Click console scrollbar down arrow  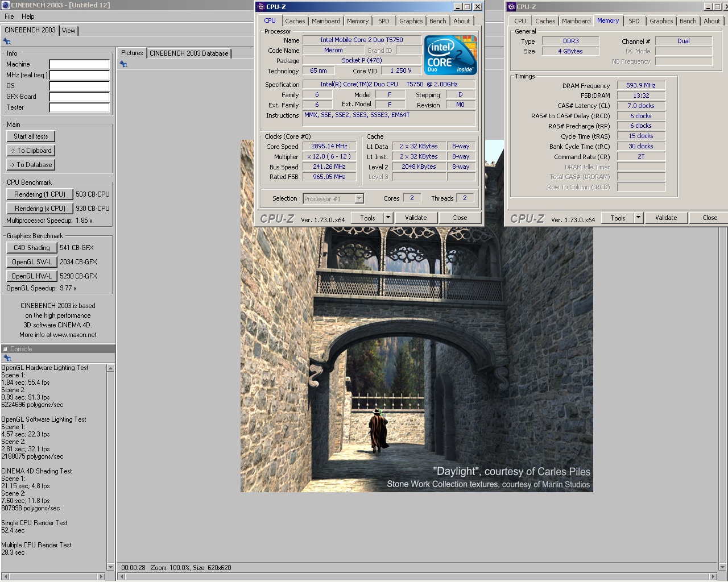110,567
